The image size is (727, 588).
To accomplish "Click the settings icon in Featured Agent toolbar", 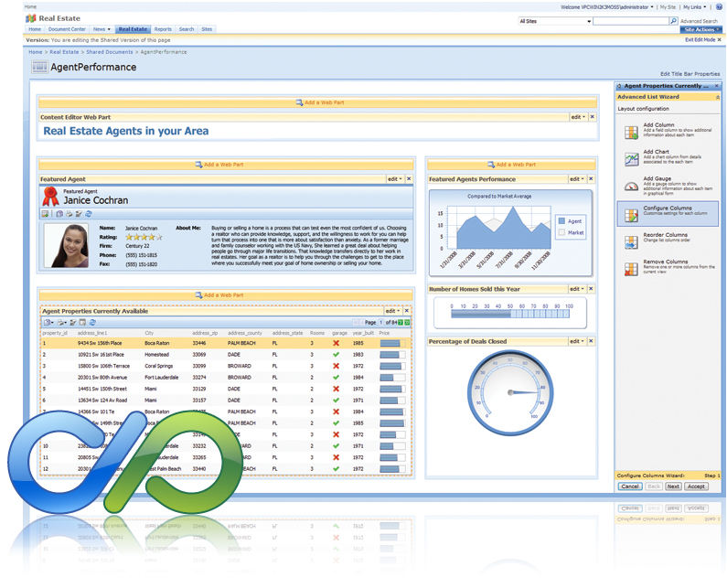I will click(x=79, y=214).
